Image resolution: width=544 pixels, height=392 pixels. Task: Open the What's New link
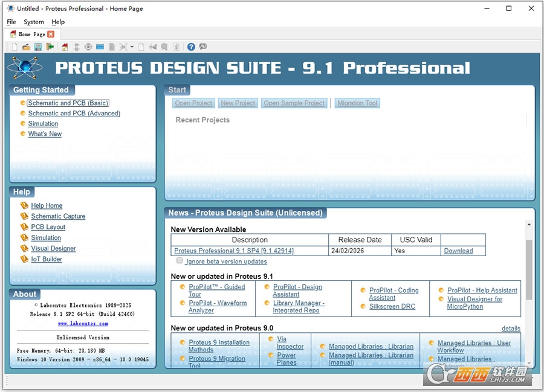click(x=45, y=133)
